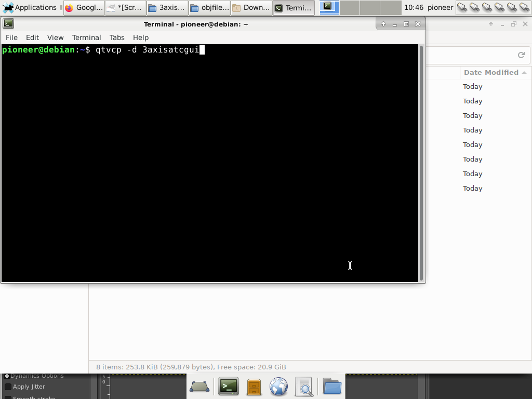Click the clock showing 10:46
532x399 pixels.
(414, 8)
